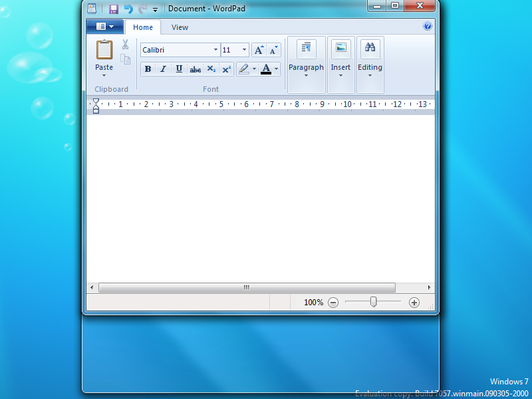
Task: Toggle Underline formatting
Action: (x=179, y=69)
